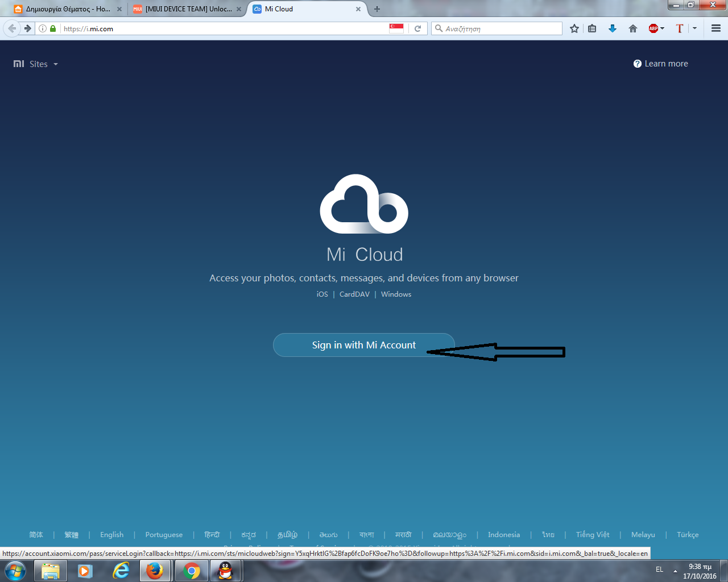This screenshot has width=728, height=582.
Task: Click in the URL address bar
Action: coord(222,28)
